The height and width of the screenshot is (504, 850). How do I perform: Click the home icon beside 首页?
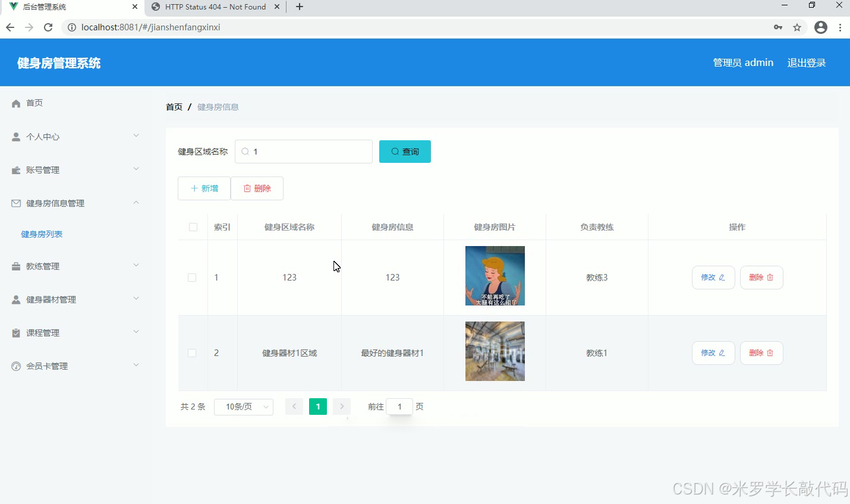coord(15,102)
